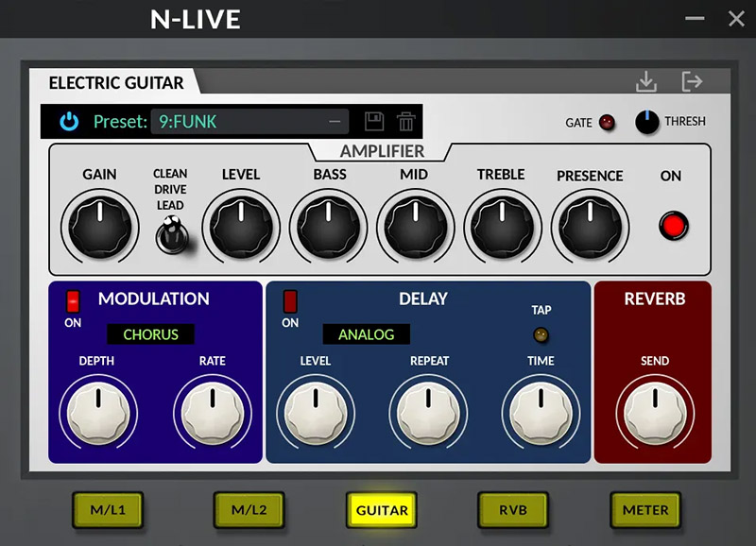The width and height of the screenshot is (756, 546).
Task: Save preset using floppy disk icon
Action: pyautogui.click(x=373, y=121)
